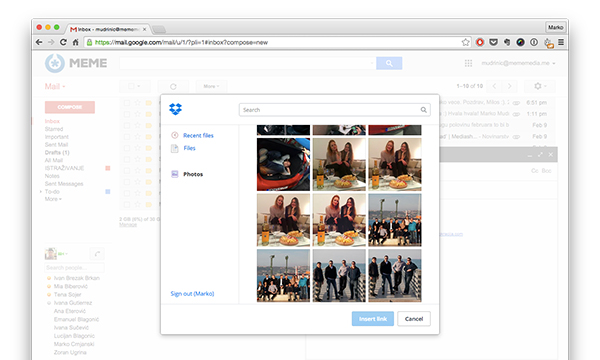Click the Sign out (Marko) link
The width and height of the screenshot is (600, 360).
point(192,293)
